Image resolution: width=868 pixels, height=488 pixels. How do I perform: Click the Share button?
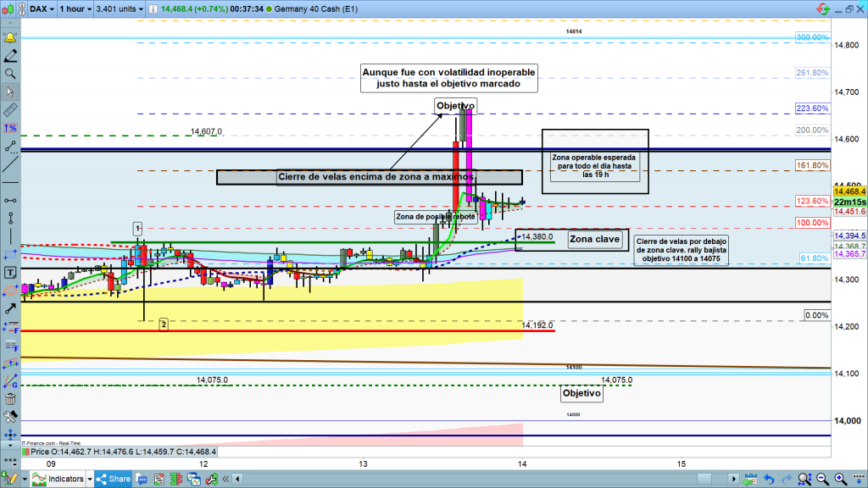tap(112, 480)
